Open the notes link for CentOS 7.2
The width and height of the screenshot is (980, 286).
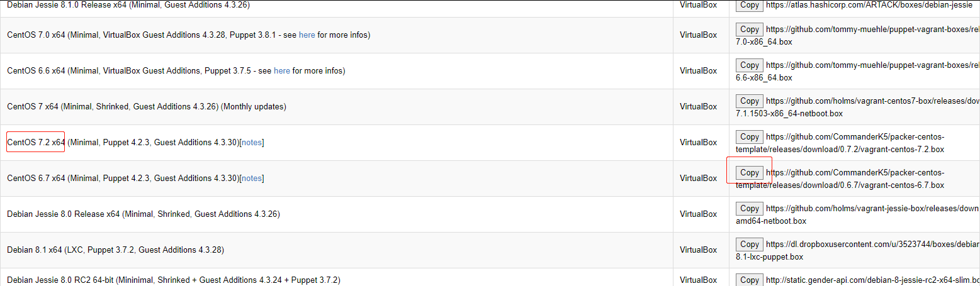252,143
